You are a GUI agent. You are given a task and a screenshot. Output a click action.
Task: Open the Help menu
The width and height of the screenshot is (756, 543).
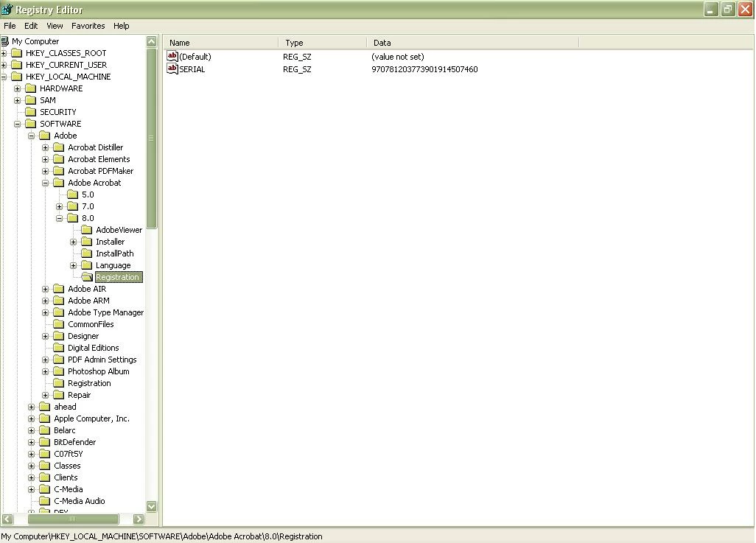(121, 26)
